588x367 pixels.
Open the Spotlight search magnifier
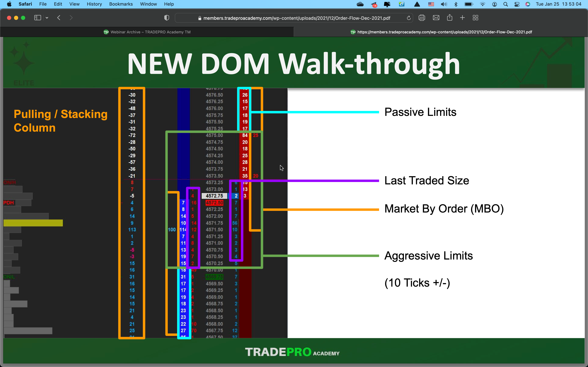[506, 4]
